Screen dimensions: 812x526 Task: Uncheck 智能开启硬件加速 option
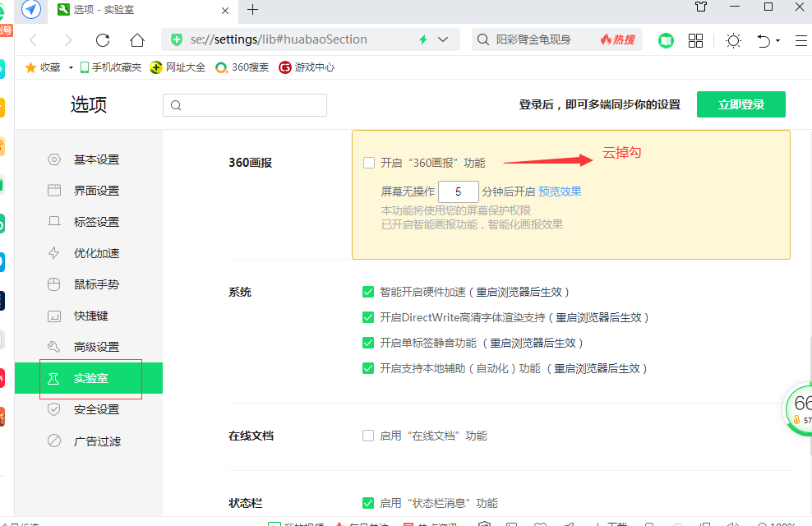click(368, 292)
